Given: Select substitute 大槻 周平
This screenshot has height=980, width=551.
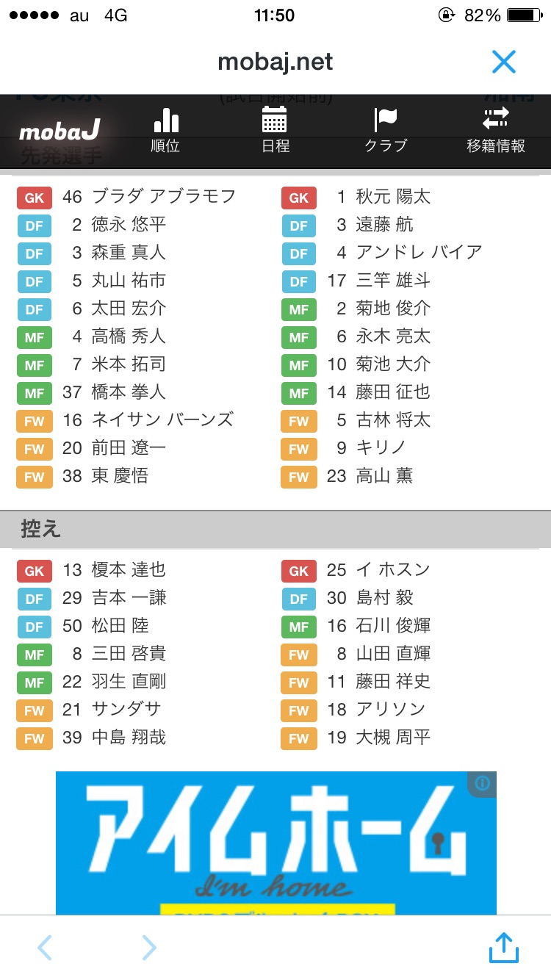Looking at the screenshot, I should click(393, 738).
